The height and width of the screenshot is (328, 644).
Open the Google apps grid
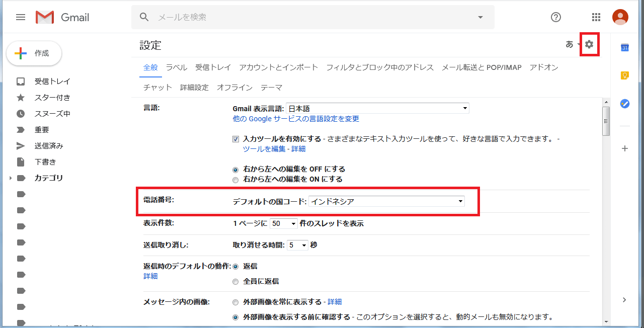tap(596, 17)
